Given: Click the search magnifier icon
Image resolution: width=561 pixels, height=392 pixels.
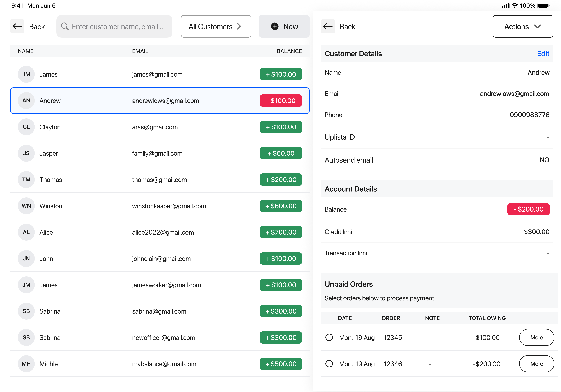Looking at the screenshot, I should coord(65,26).
